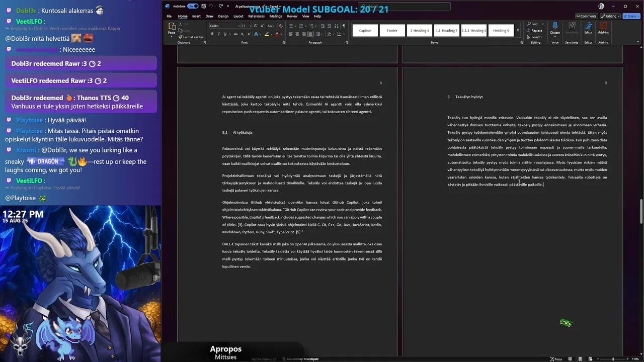Switch to the References tab
644x362 pixels.
pyautogui.click(x=256, y=16)
